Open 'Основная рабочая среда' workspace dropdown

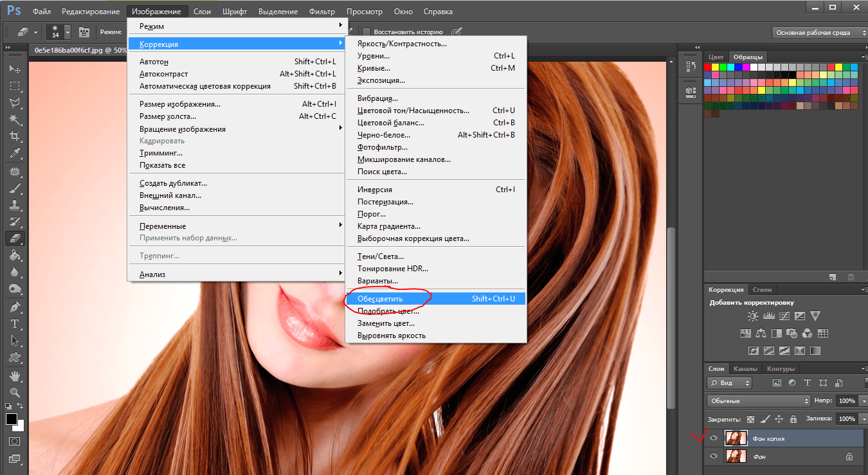tap(817, 33)
